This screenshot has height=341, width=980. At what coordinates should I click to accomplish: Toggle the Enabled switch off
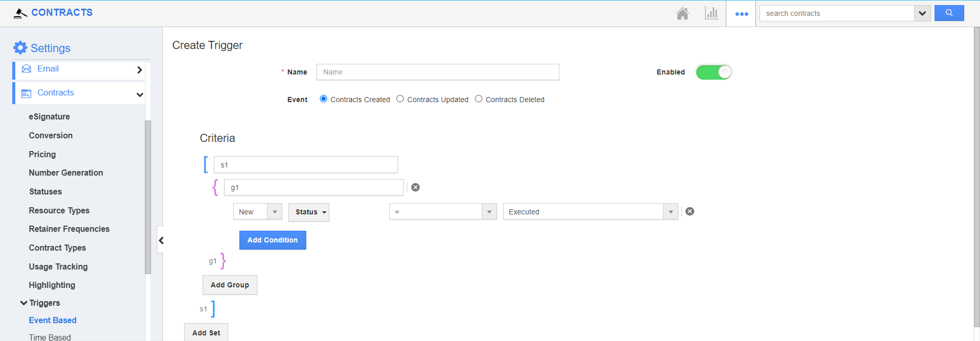pyautogui.click(x=714, y=72)
